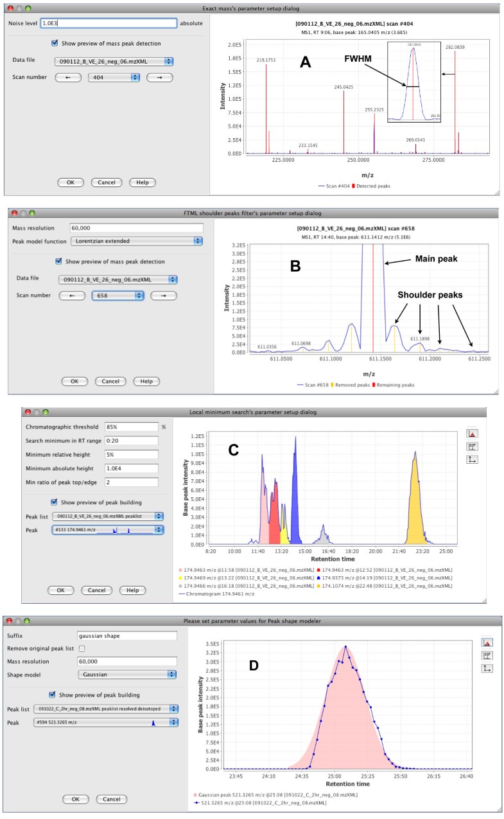This screenshot has width=504, height=819.
Task: Click the Suffix field containing gaussian shape
Action: coord(126,635)
